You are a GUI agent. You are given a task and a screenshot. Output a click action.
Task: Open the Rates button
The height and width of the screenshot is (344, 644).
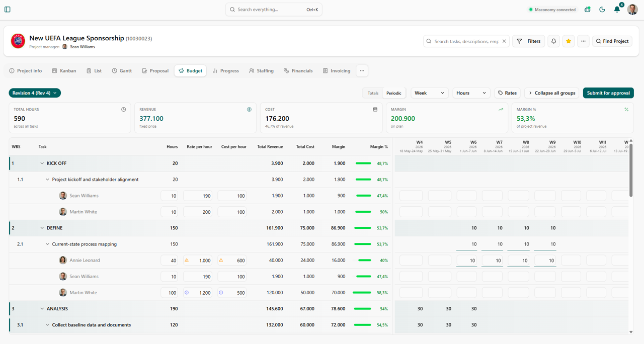(507, 93)
